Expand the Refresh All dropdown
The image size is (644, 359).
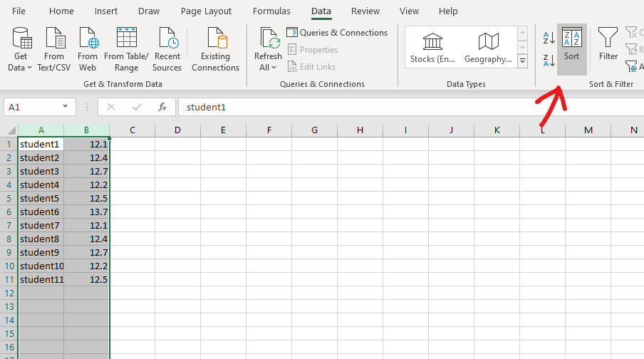268,67
